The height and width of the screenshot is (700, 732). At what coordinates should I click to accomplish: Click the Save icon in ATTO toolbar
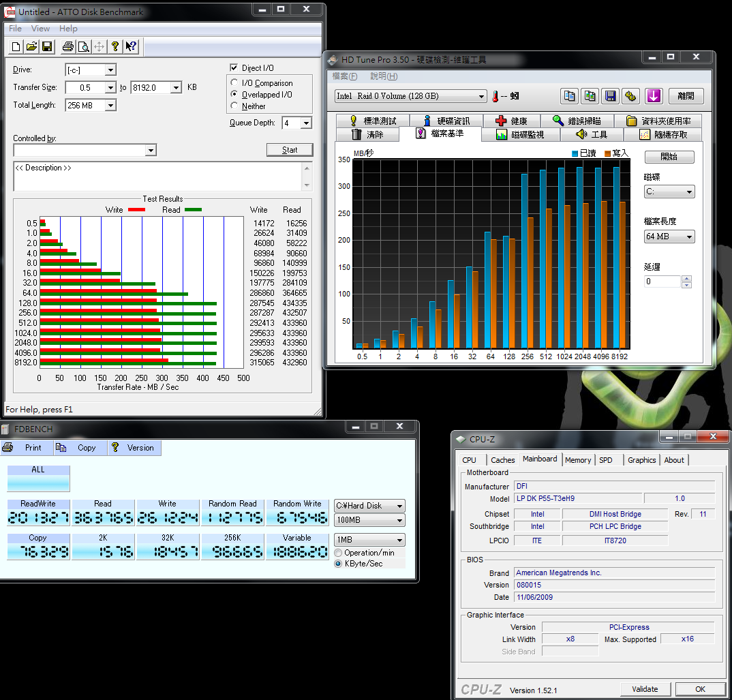point(47,46)
